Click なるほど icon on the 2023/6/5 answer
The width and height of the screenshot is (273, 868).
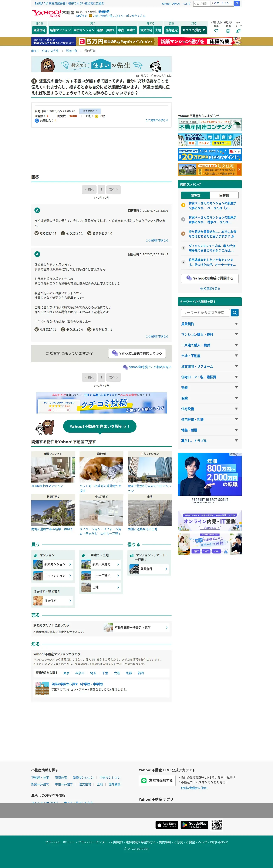(36, 330)
